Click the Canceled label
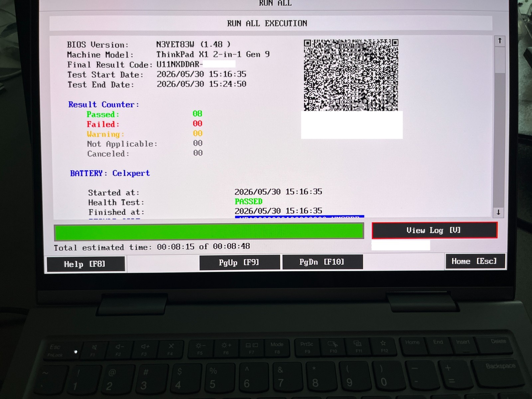The width and height of the screenshot is (532, 399). (x=108, y=154)
